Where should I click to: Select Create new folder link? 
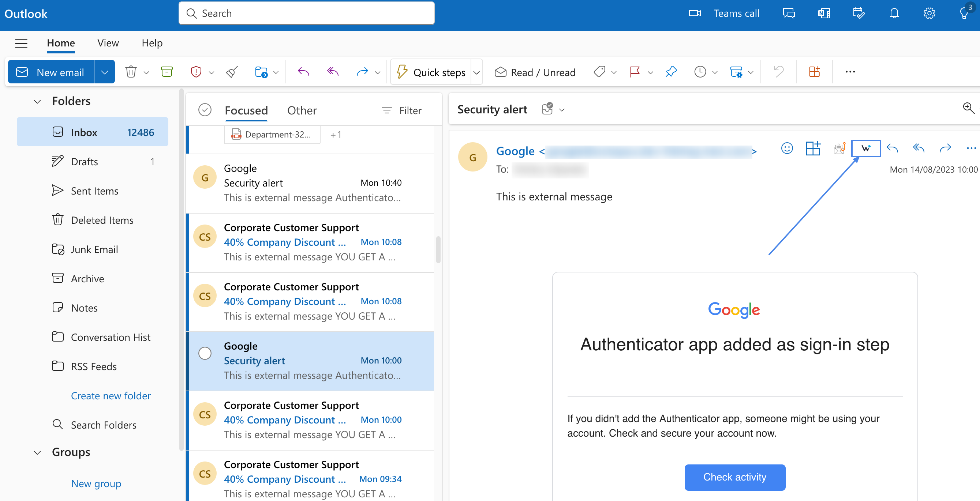(111, 395)
